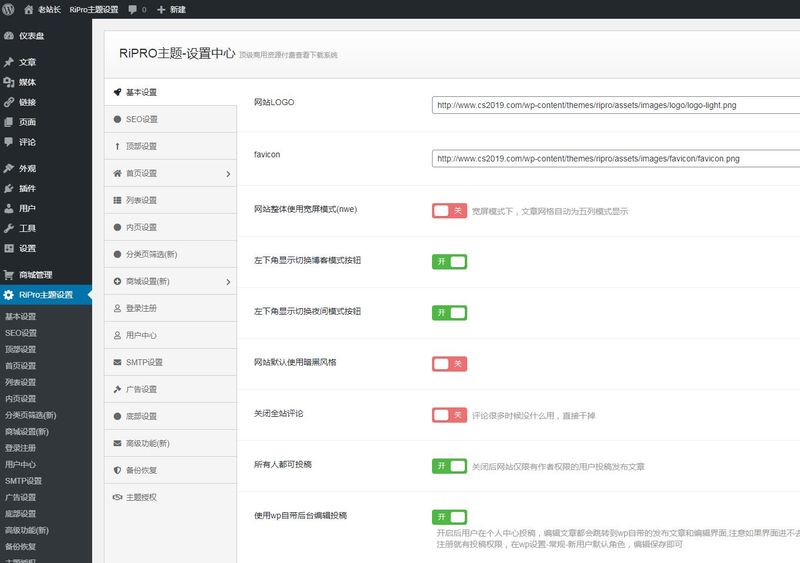This screenshot has height=563, width=800.
Task: Click the 商城管理 cart icon
Action: click(9, 275)
